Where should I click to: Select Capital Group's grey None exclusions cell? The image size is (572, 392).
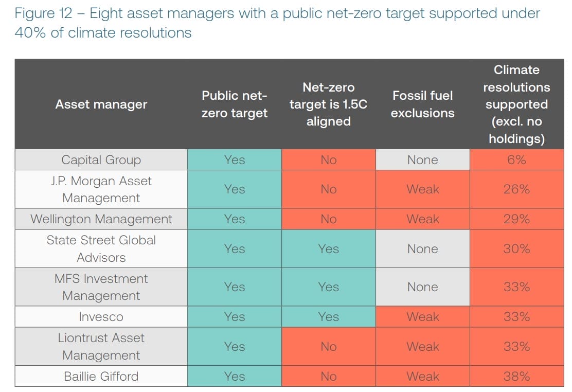coord(422,160)
